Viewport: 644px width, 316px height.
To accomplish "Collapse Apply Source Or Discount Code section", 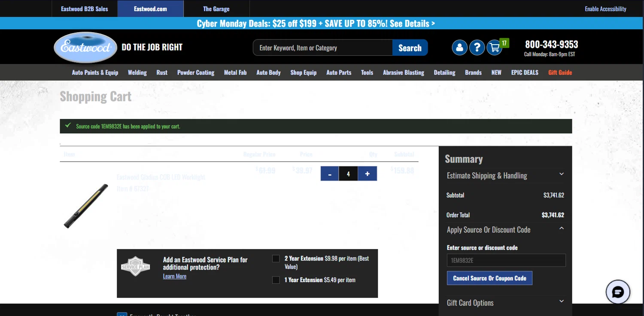I will click(x=505, y=229).
